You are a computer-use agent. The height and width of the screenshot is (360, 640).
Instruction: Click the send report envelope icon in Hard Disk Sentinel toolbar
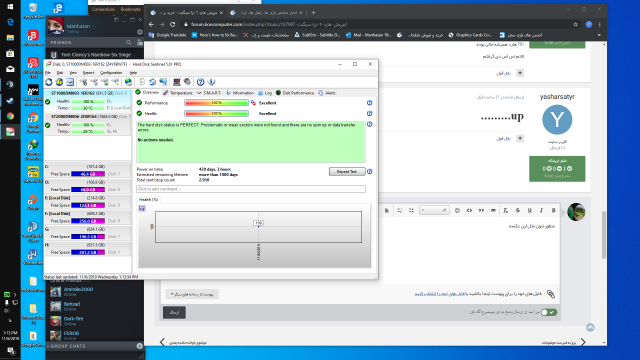[x=70, y=82]
